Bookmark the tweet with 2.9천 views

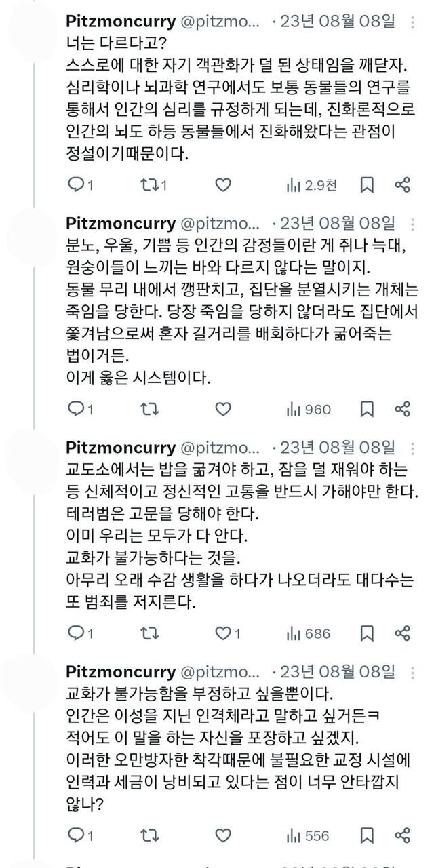pos(367,184)
